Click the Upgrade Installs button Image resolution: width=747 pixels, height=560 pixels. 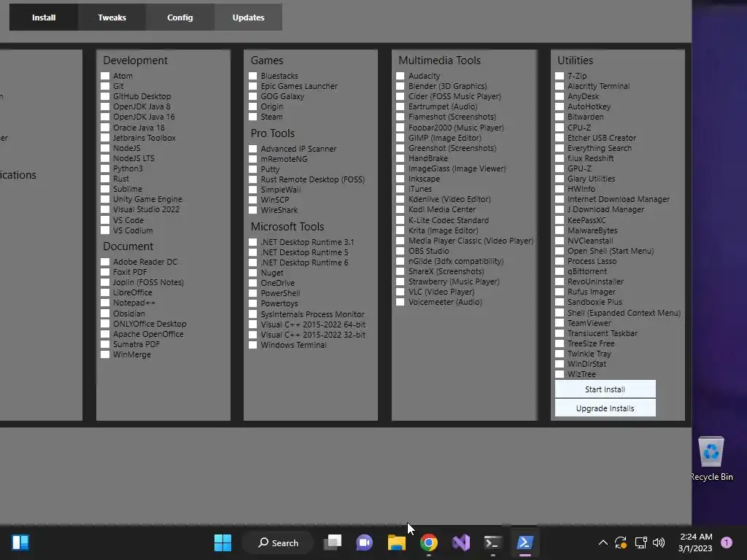[605, 408]
